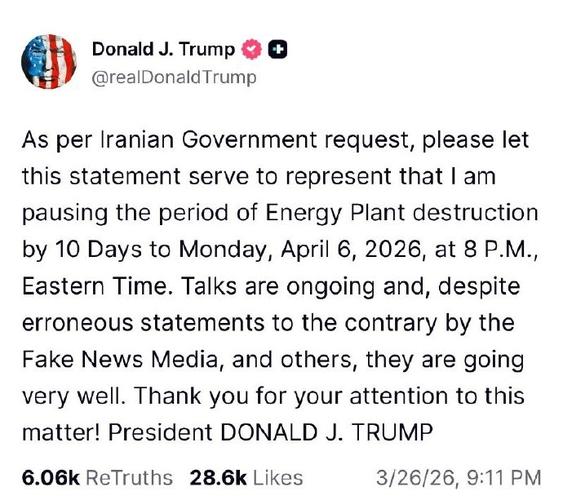Open Donald J. Trump display name
Screen dimensions: 563x500
click(163, 49)
